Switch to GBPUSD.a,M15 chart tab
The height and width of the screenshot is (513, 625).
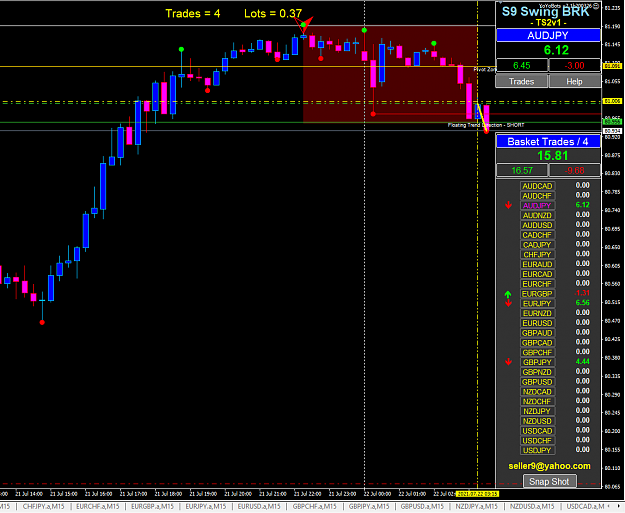[x=422, y=507]
